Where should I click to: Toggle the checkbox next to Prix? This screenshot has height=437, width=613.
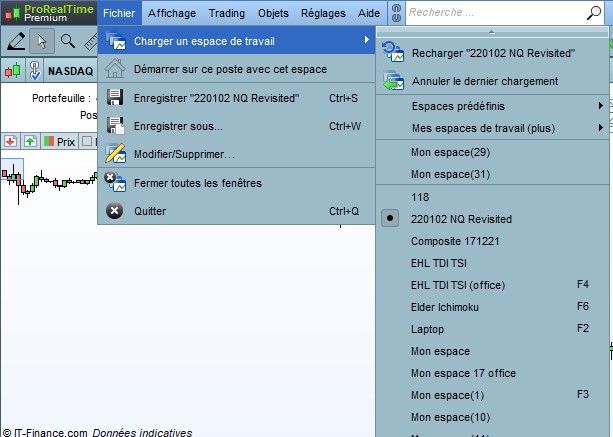pos(87,141)
